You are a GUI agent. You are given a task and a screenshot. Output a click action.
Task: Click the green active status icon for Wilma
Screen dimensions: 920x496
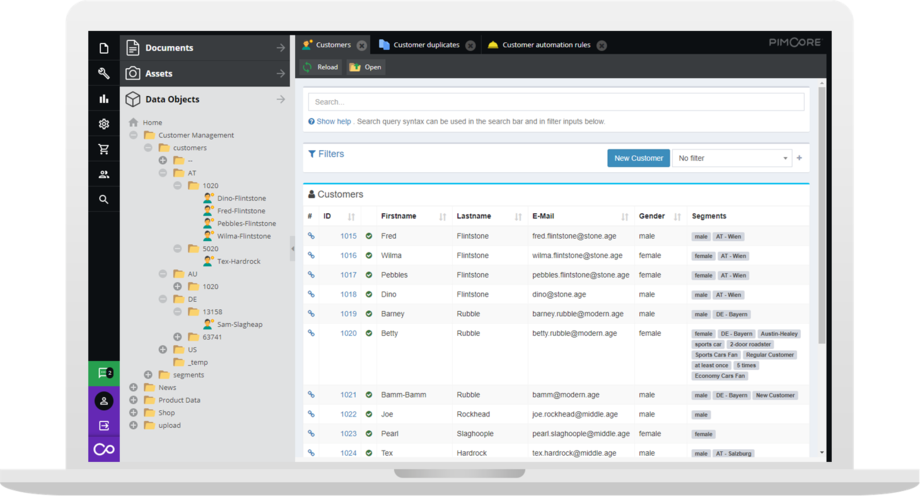coord(369,256)
